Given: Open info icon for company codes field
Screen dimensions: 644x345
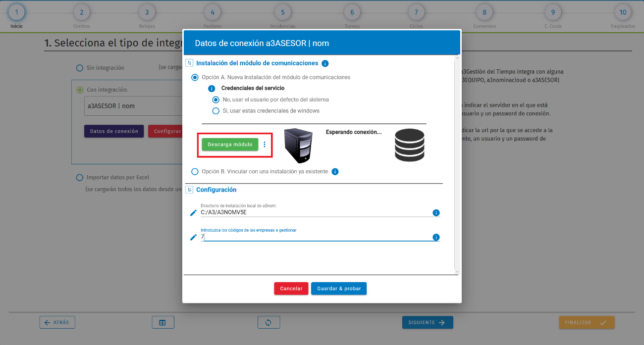Looking at the screenshot, I should click(436, 237).
